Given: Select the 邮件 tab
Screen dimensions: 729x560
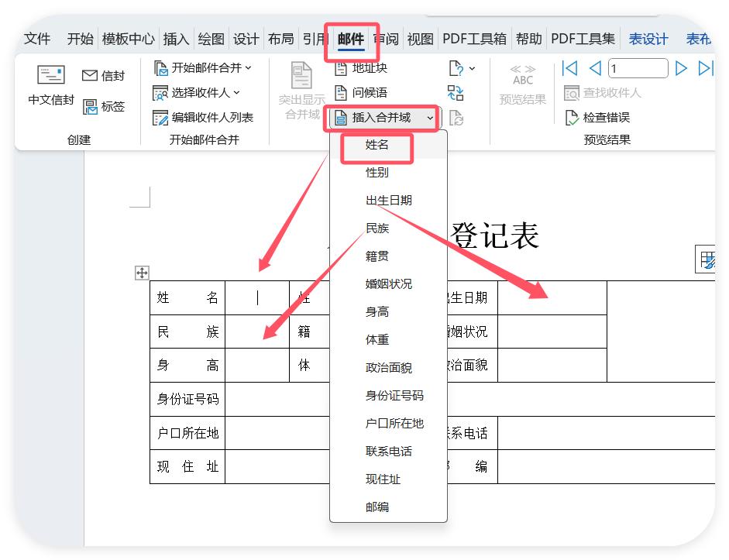Looking at the screenshot, I should 351,39.
